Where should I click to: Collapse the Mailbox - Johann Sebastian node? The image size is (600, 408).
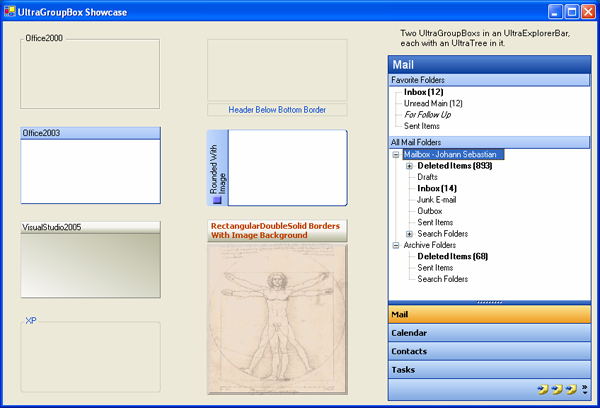click(396, 155)
